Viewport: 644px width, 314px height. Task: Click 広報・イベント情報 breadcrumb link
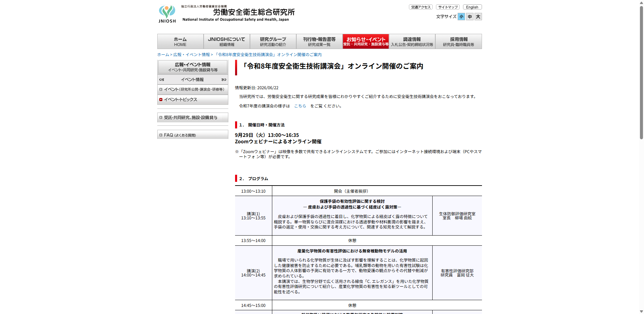tap(191, 55)
